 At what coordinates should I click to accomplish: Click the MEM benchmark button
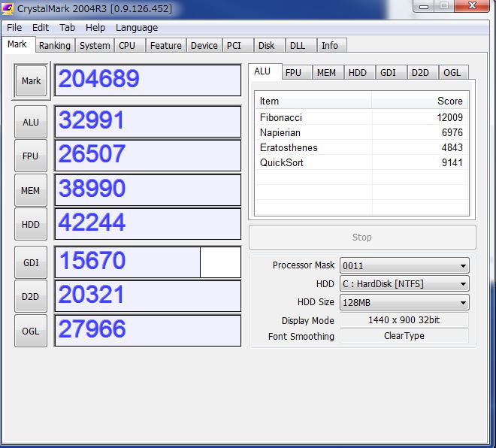31,191
